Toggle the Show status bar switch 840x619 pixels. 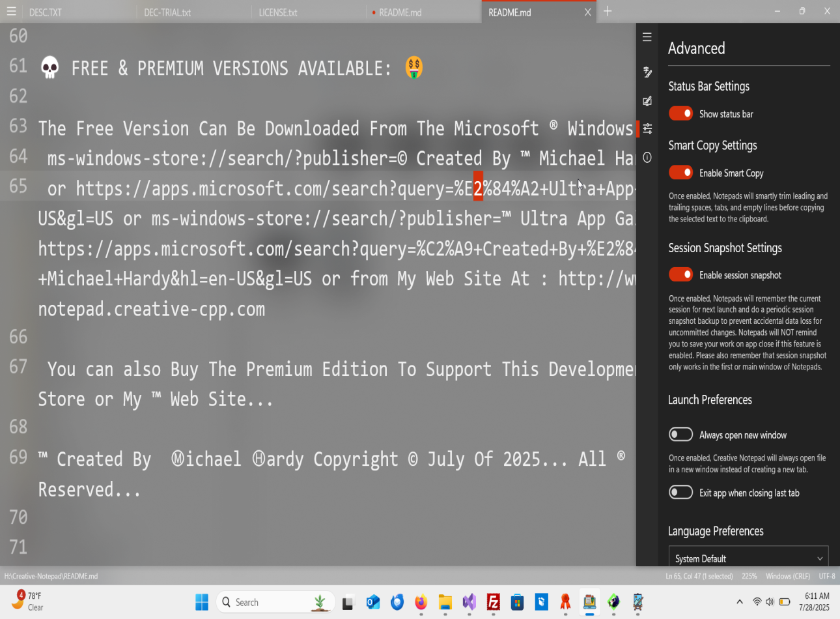coord(680,113)
